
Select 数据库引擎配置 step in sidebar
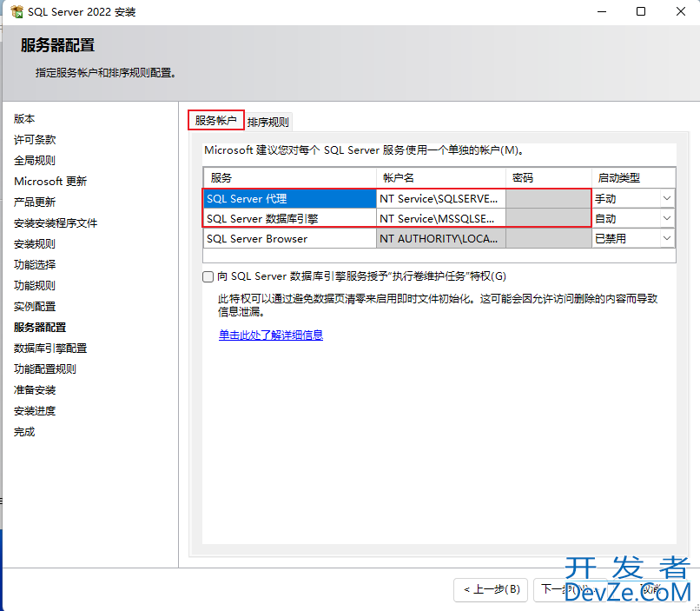pyautogui.click(x=50, y=348)
